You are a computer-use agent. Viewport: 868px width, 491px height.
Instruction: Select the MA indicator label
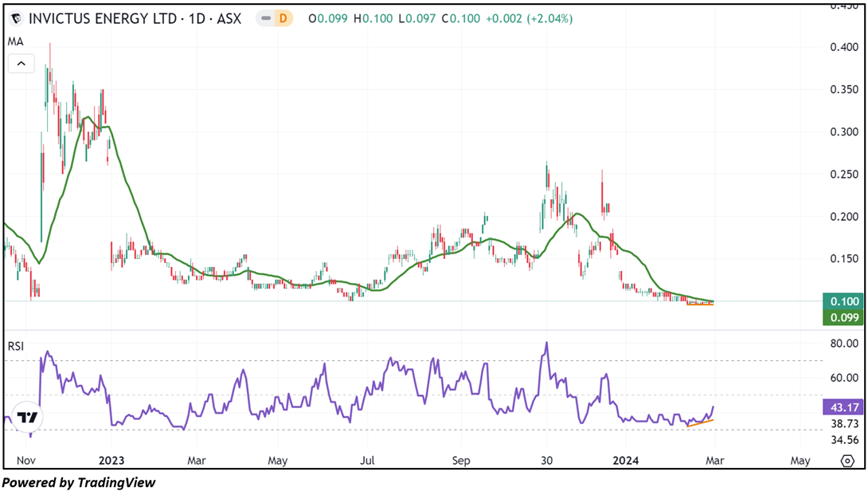[15, 41]
